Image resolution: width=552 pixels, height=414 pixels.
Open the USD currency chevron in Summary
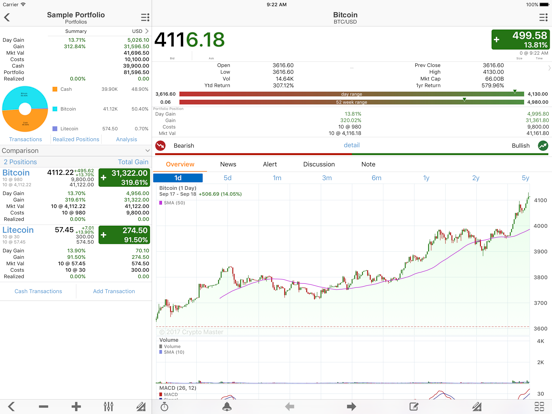tap(147, 31)
